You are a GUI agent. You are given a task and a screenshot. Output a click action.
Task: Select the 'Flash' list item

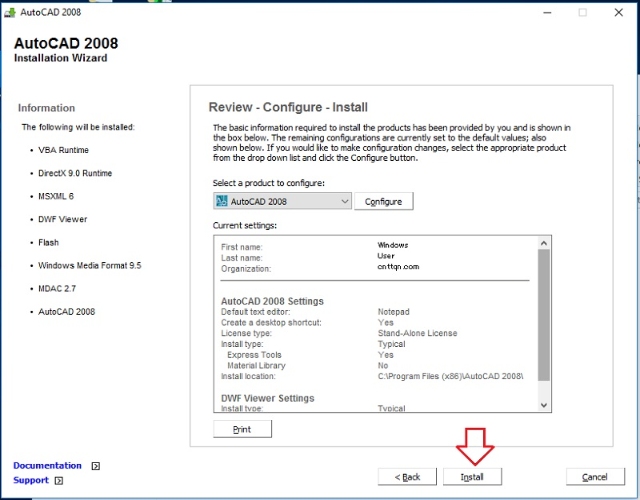[49, 242]
